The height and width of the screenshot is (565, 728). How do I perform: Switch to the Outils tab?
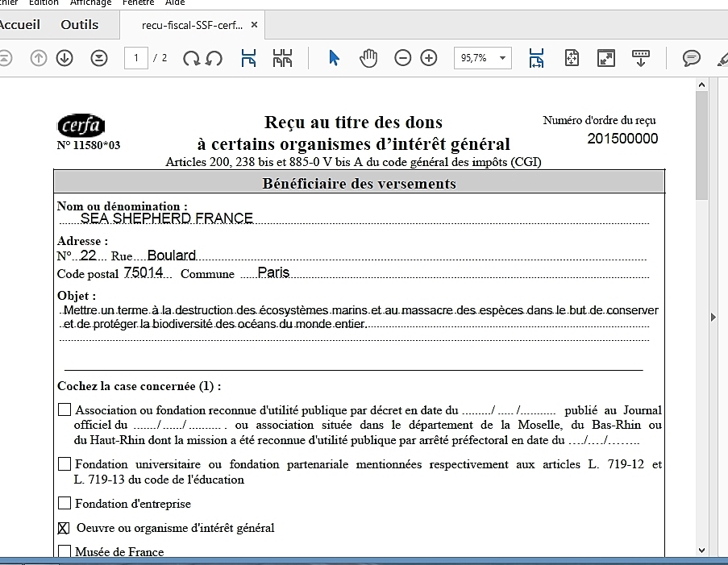tap(80, 24)
